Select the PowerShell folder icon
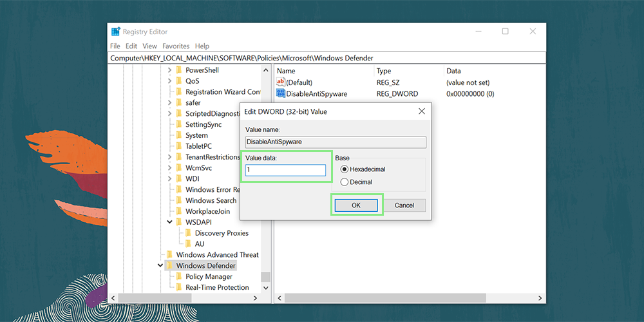The width and height of the screenshot is (644, 322). click(x=178, y=70)
